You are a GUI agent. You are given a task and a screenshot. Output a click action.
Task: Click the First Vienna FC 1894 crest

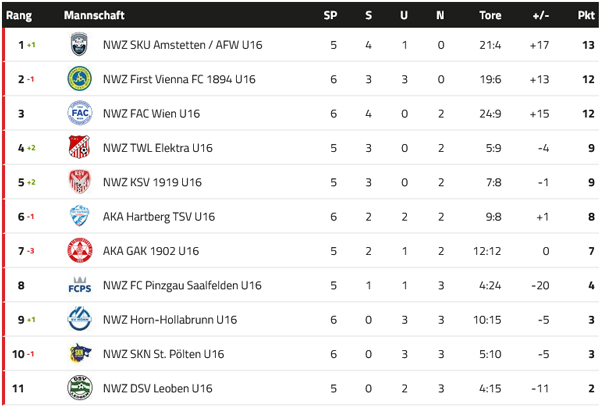tap(79, 79)
